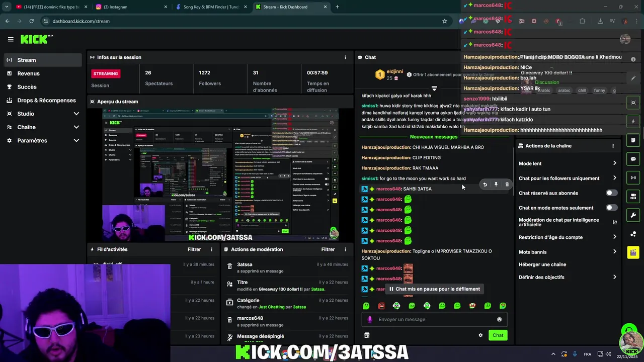
Task: Toggle Chat en mode emotes seulement switch
Action: [x=611, y=208]
